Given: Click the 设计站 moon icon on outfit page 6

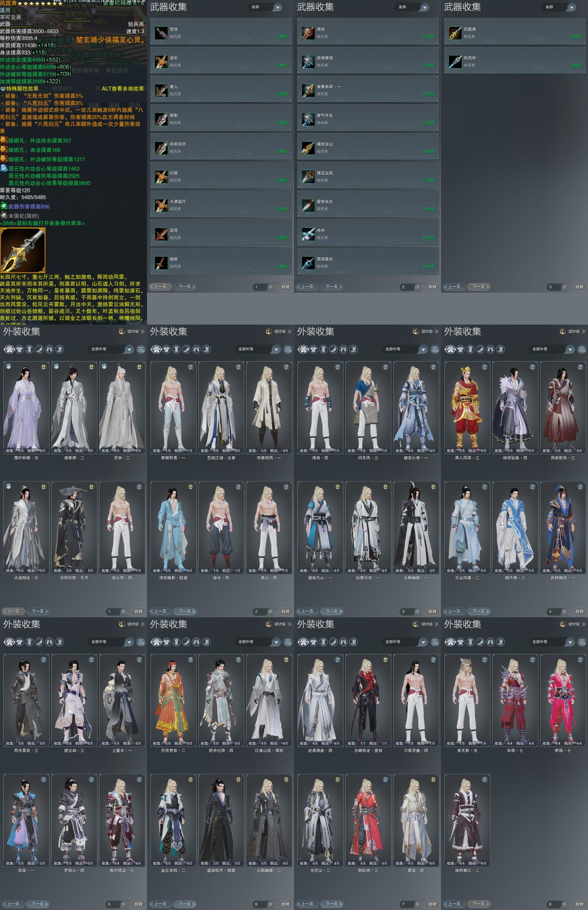Looking at the screenshot, I should [269, 624].
